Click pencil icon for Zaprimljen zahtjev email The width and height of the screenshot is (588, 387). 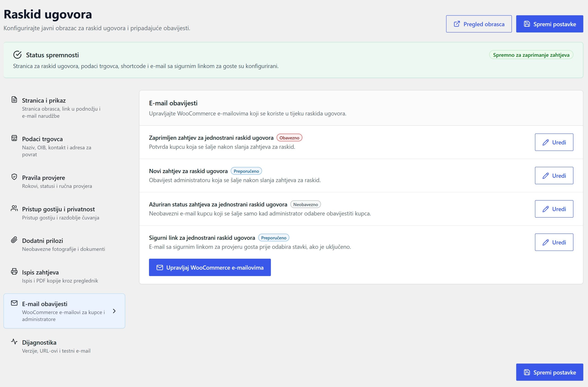pos(546,142)
